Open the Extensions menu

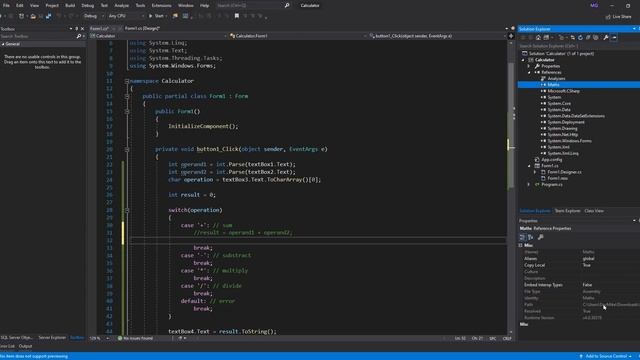[161, 6]
